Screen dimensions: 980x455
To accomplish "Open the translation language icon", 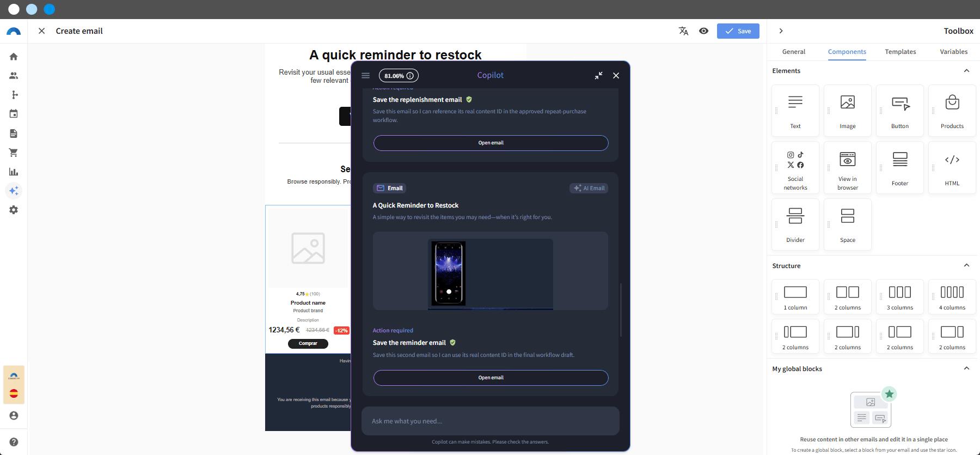I will click(x=683, y=31).
